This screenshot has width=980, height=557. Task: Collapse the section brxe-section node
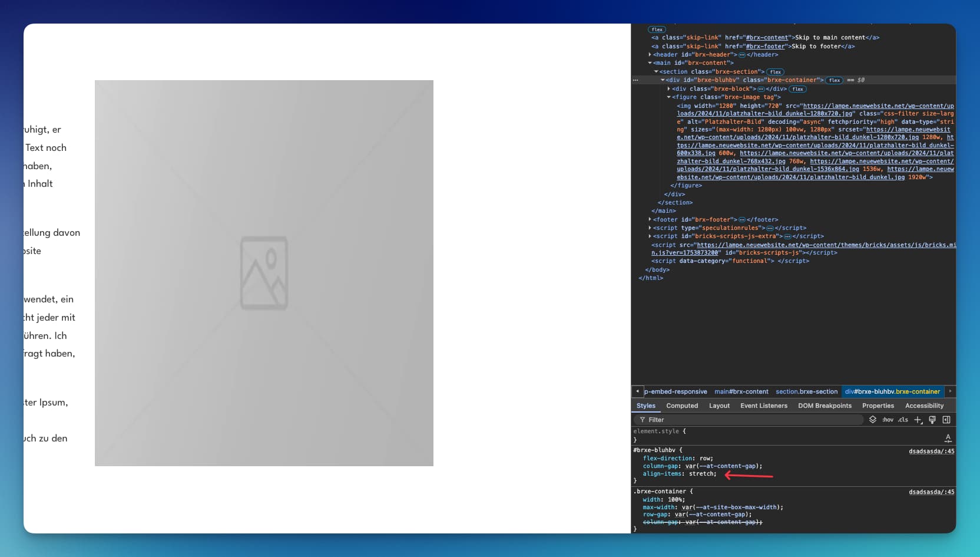coord(656,72)
